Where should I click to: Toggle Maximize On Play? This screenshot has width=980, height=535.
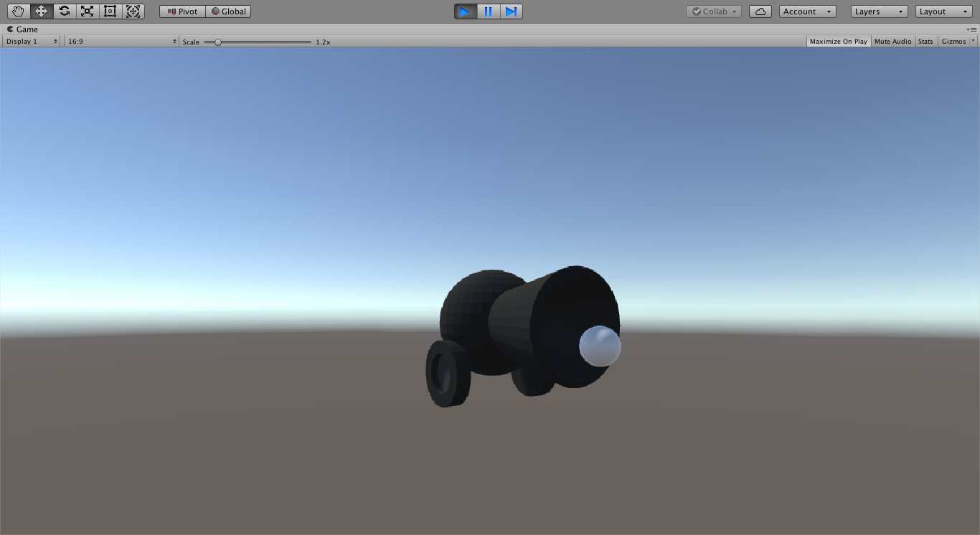839,42
